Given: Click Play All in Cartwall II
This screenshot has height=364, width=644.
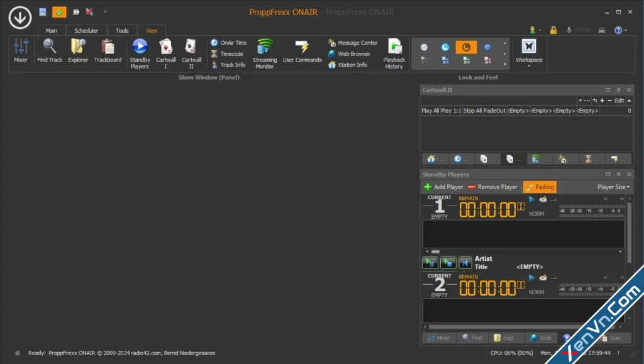Looking at the screenshot, I should click(x=430, y=111).
